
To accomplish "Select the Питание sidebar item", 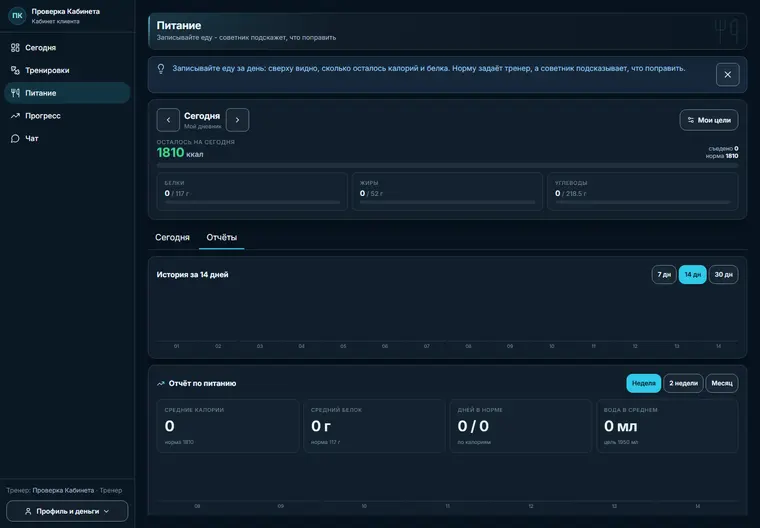I will (x=67, y=93).
